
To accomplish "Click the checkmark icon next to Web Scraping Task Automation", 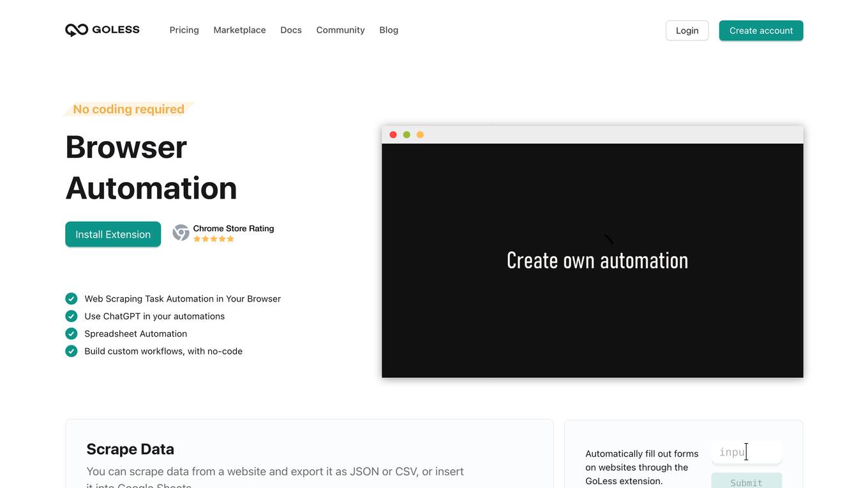I will pos(71,298).
